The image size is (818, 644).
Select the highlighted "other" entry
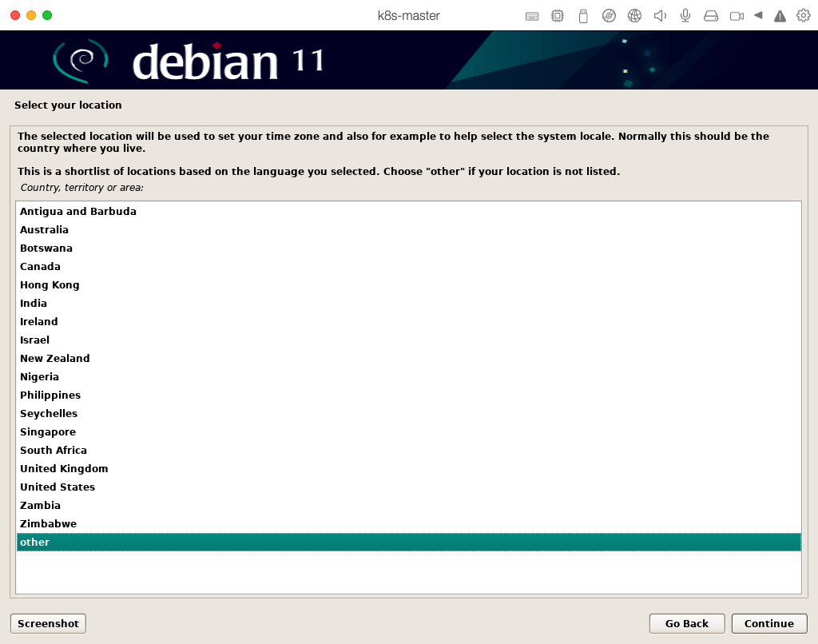(x=408, y=543)
